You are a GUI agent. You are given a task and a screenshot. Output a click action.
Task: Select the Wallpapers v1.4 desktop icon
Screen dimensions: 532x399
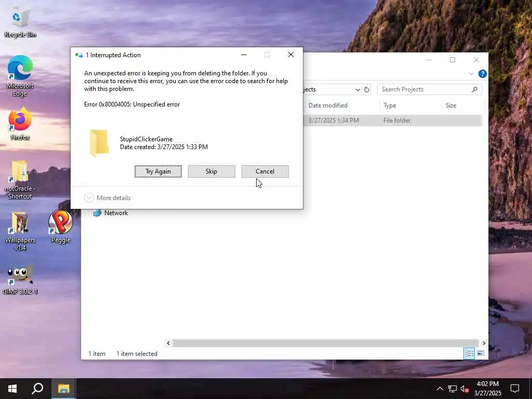click(20, 231)
